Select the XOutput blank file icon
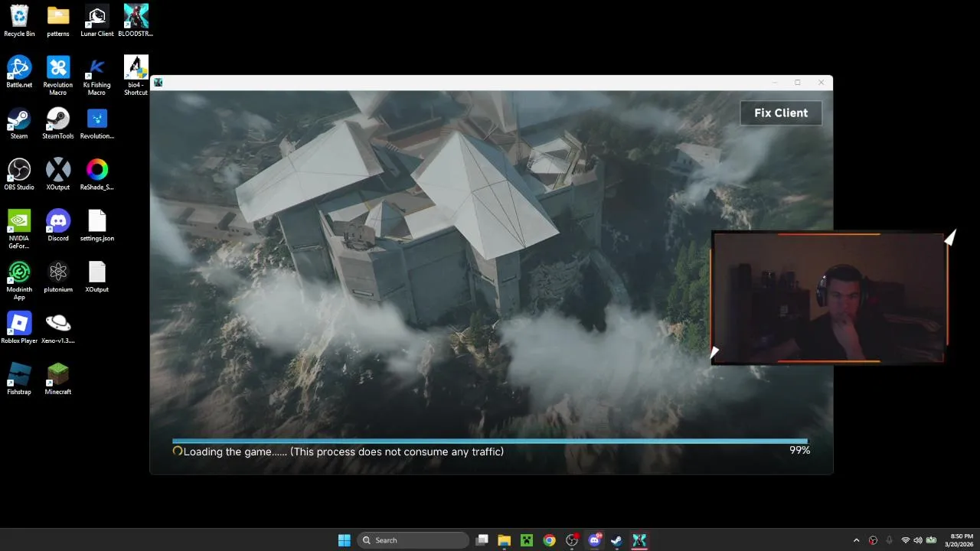This screenshot has width=980, height=551. (96, 277)
